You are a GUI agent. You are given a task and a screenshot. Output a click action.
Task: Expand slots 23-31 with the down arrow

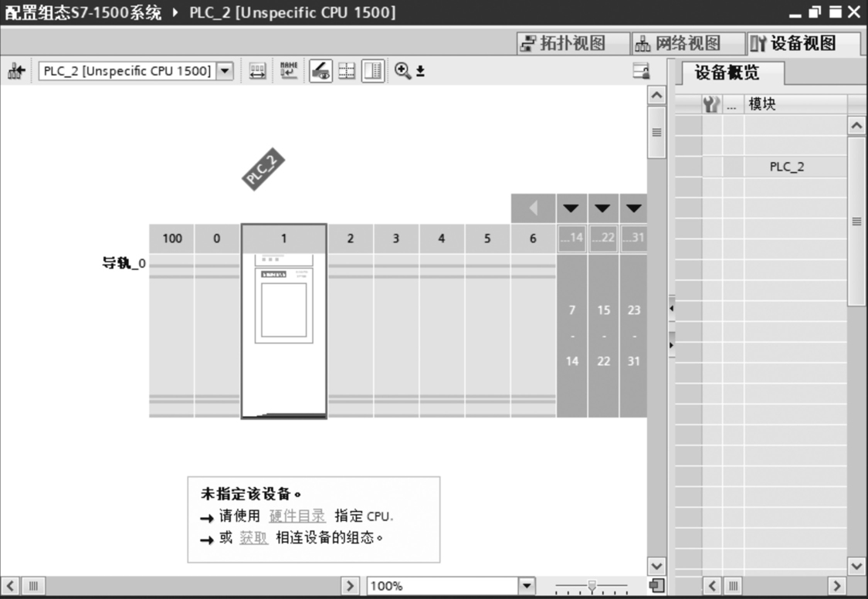(634, 208)
